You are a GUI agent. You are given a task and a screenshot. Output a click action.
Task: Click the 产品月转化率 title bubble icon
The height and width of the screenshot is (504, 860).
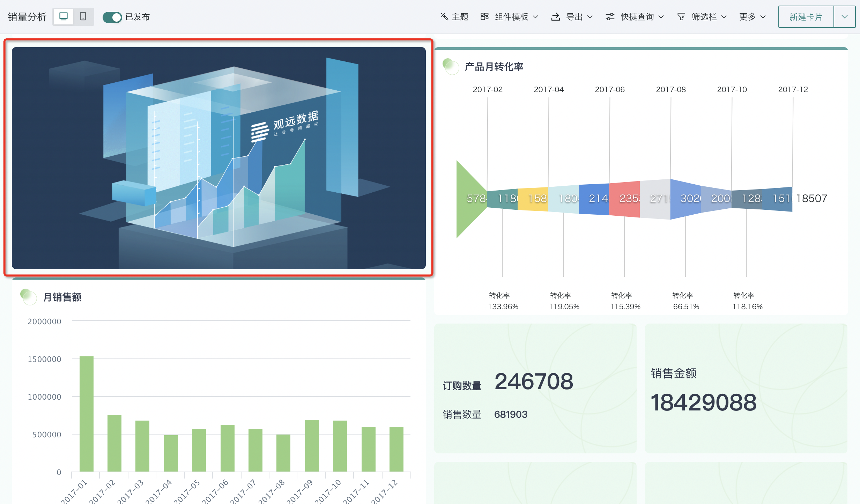(451, 66)
